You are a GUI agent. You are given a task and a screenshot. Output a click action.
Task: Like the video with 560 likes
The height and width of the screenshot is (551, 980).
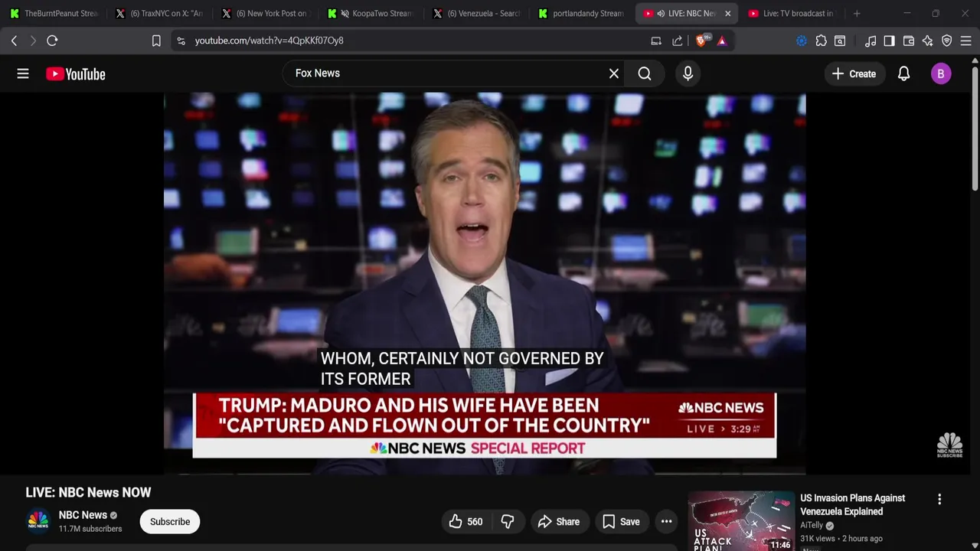pyautogui.click(x=465, y=522)
